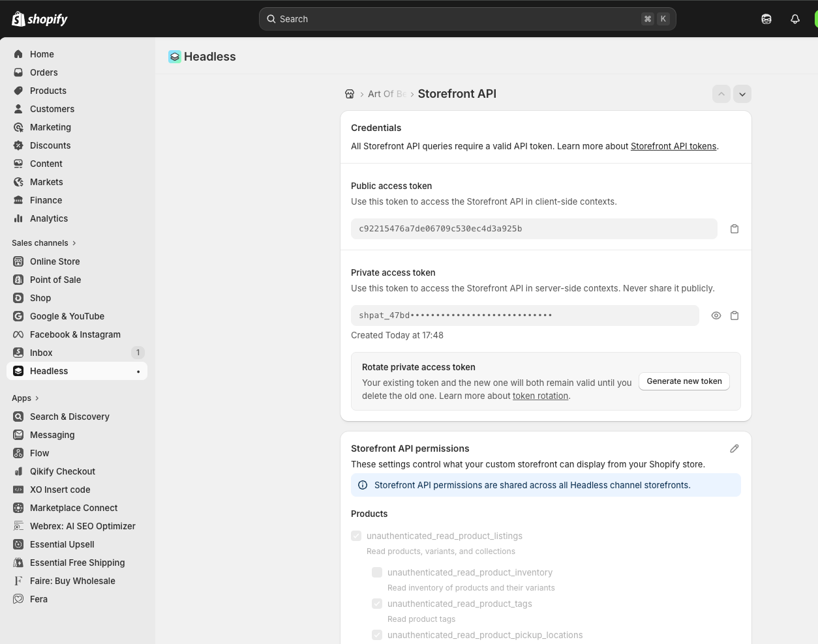Toggle unauthenticated_read_product_tags checkbox
This screenshot has height=644, width=818.
pyautogui.click(x=377, y=604)
